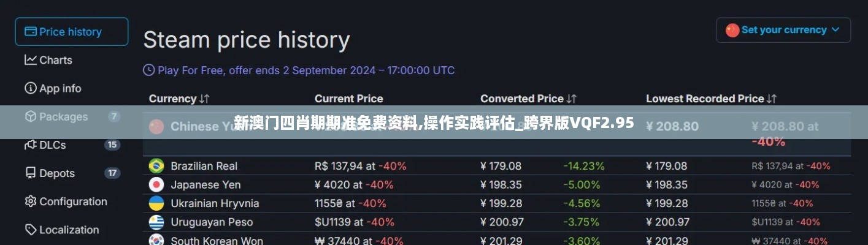Click the Japanese Yen currency link
The width and height of the screenshot is (868, 245).
click(205, 184)
